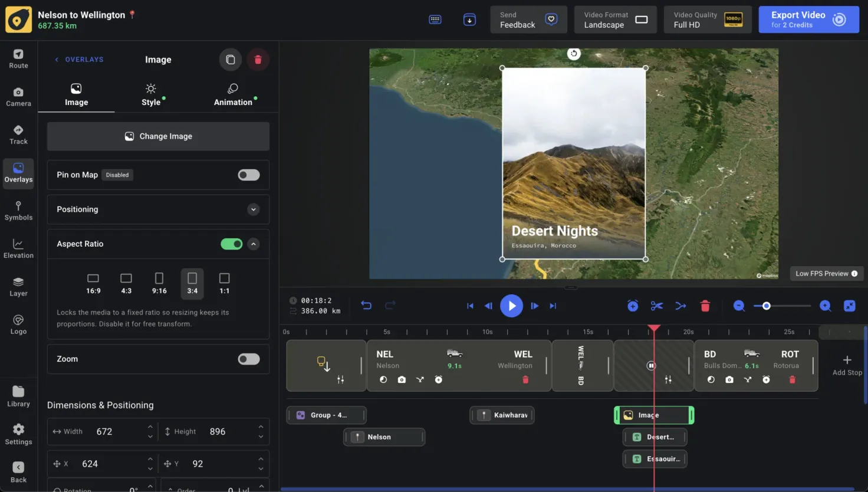Click Send Feedback button
The height and width of the screenshot is (492, 868).
click(528, 19)
